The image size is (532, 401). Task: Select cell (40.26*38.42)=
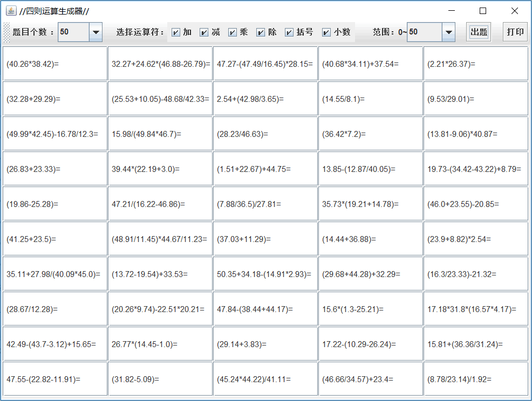[x=55, y=64]
